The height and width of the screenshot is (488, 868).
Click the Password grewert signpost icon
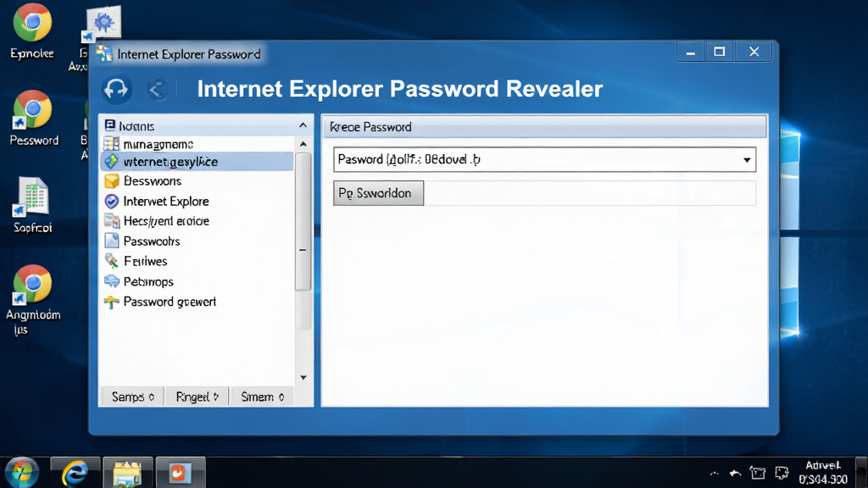point(111,302)
